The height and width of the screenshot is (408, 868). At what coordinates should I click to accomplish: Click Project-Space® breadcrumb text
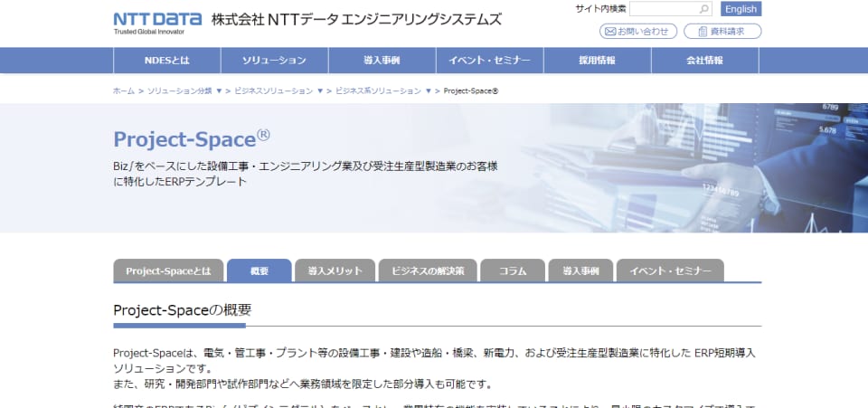pos(471,90)
